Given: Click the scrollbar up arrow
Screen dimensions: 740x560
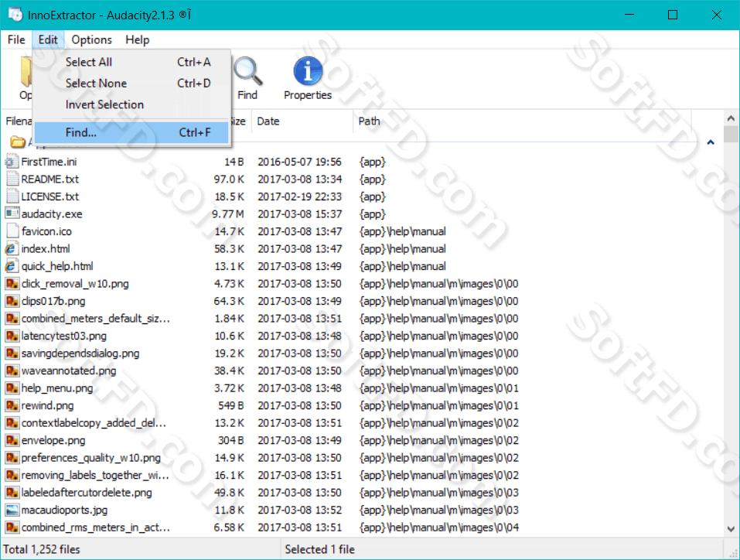Looking at the screenshot, I should pyautogui.click(x=731, y=118).
